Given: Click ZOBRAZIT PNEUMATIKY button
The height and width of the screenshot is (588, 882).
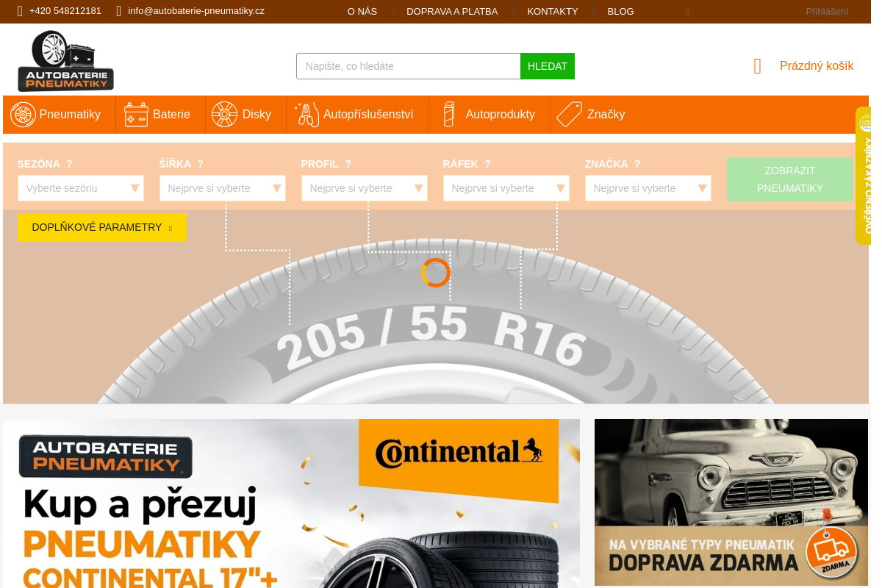Looking at the screenshot, I should [x=790, y=179].
